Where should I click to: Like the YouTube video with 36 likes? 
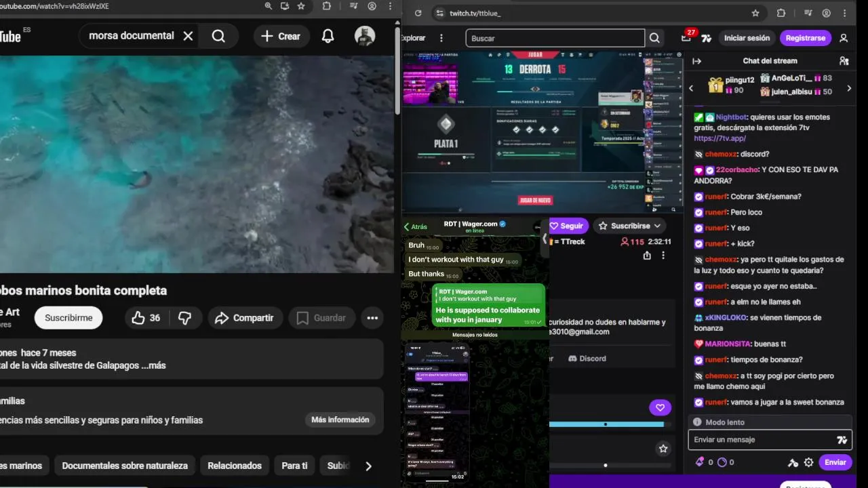click(x=146, y=318)
